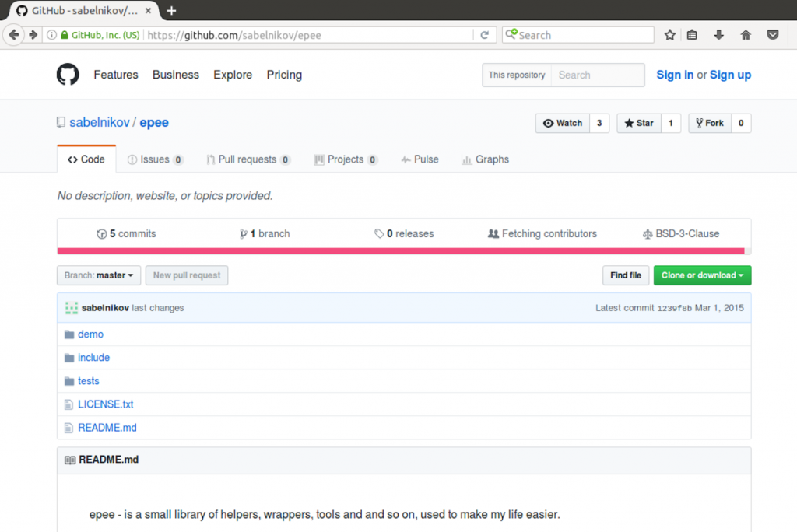Click the GitHub octocat logo
Screen dimensions: 797x532
68,75
